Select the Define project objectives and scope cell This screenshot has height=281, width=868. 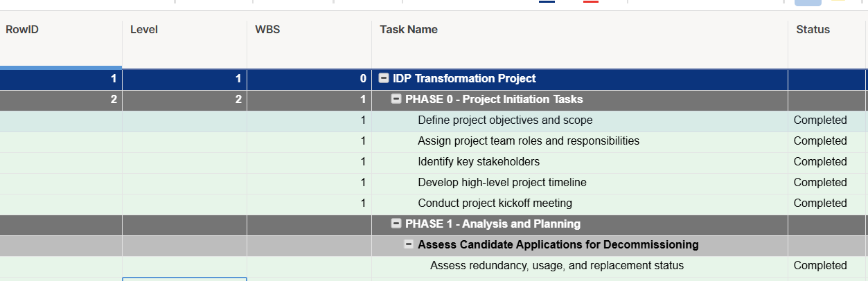coord(580,120)
